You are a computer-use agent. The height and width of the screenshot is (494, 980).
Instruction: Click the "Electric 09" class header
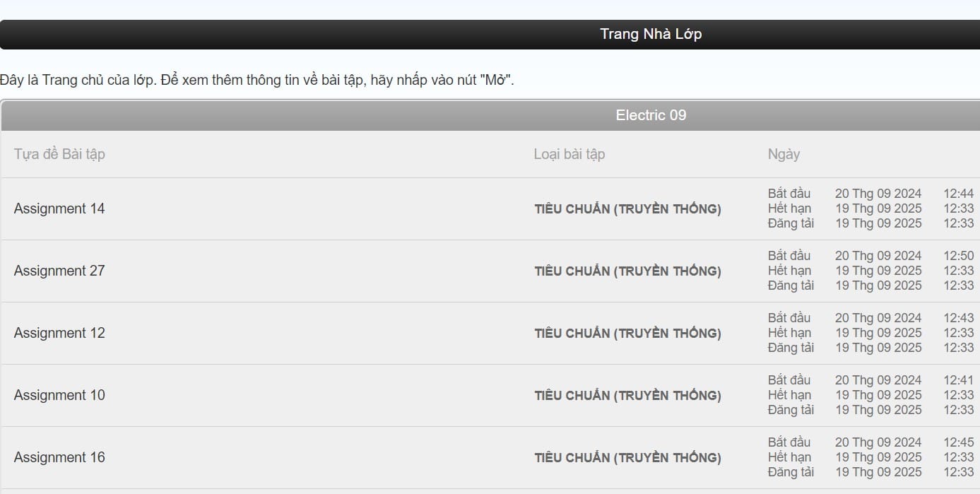650,115
